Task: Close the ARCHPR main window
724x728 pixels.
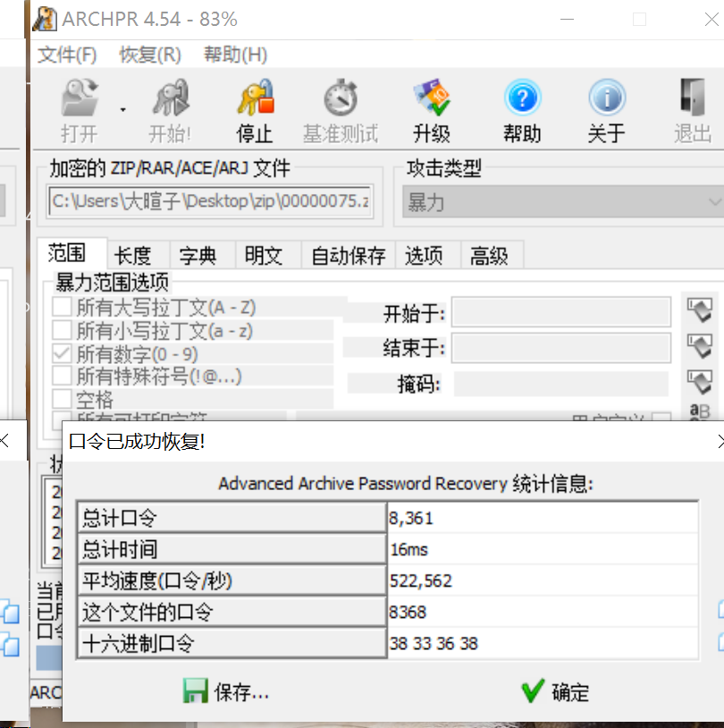Action: coord(711,20)
